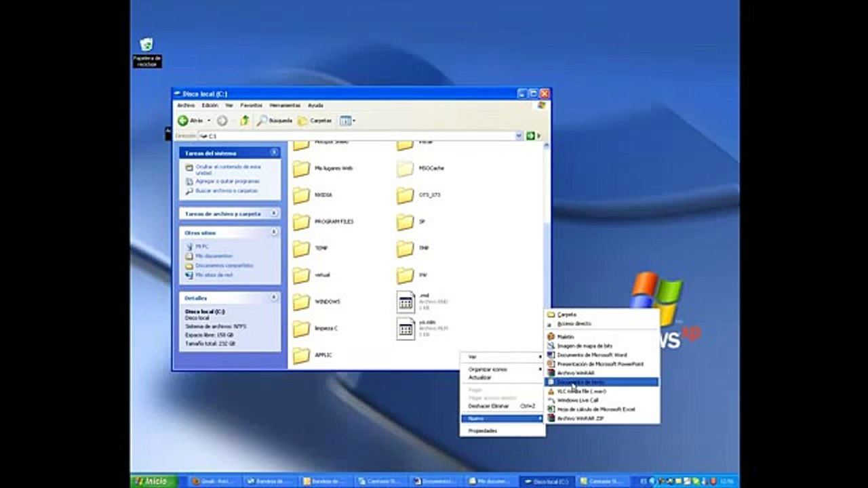Choose Propiedades in the context menu
Screen dimensions: 868x488
pyautogui.click(x=502, y=431)
